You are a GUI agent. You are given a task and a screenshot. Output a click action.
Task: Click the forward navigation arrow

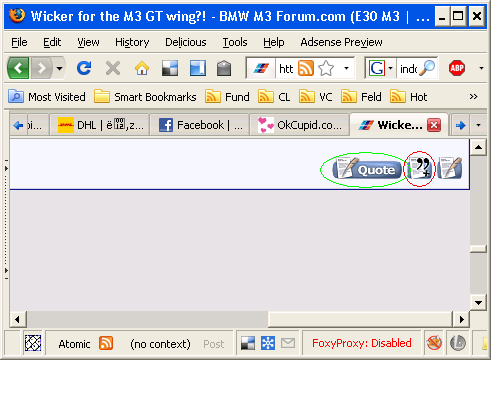point(42,68)
